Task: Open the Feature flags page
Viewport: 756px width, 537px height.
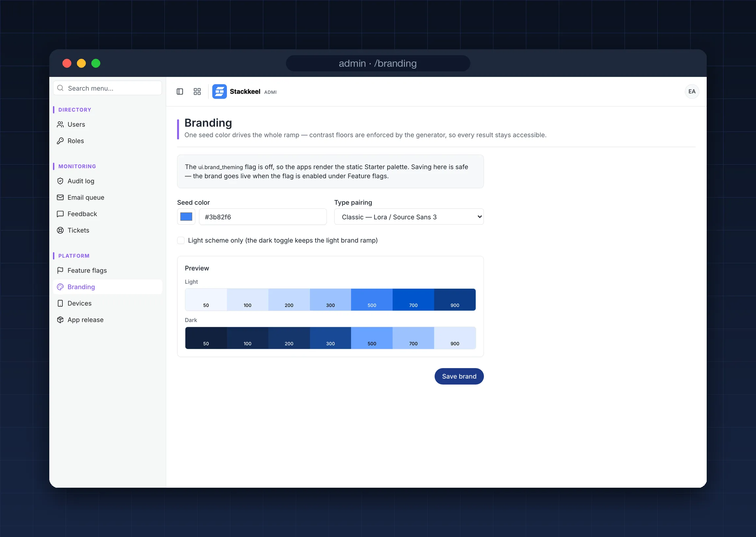Action: point(107,270)
